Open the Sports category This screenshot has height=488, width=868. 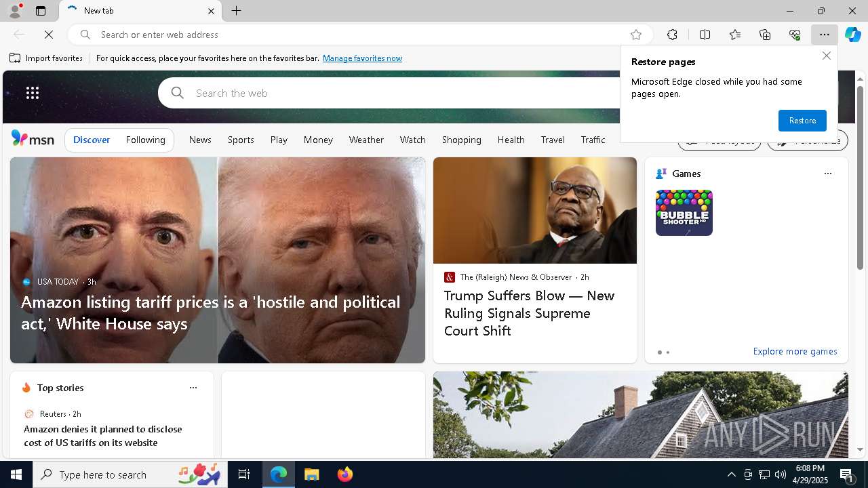pyautogui.click(x=241, y=140)
